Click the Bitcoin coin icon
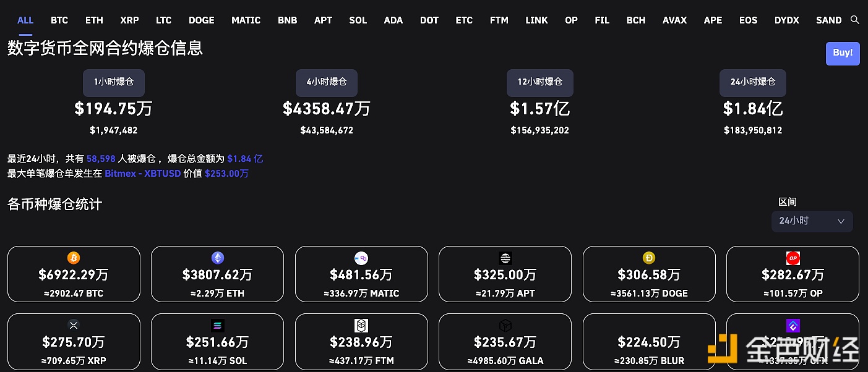Screen dimensions: 868x372 (74, 258)
